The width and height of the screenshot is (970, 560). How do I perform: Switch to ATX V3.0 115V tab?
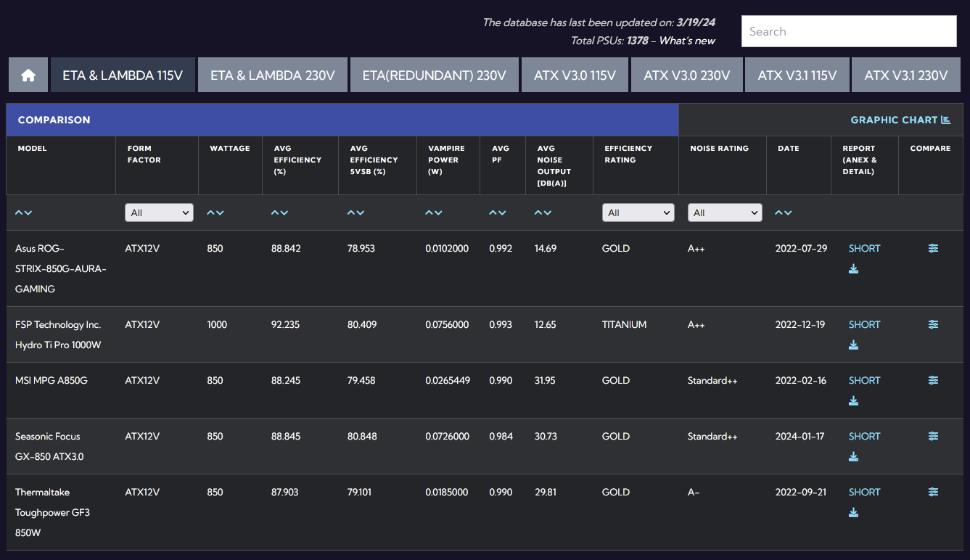point(575,75)
